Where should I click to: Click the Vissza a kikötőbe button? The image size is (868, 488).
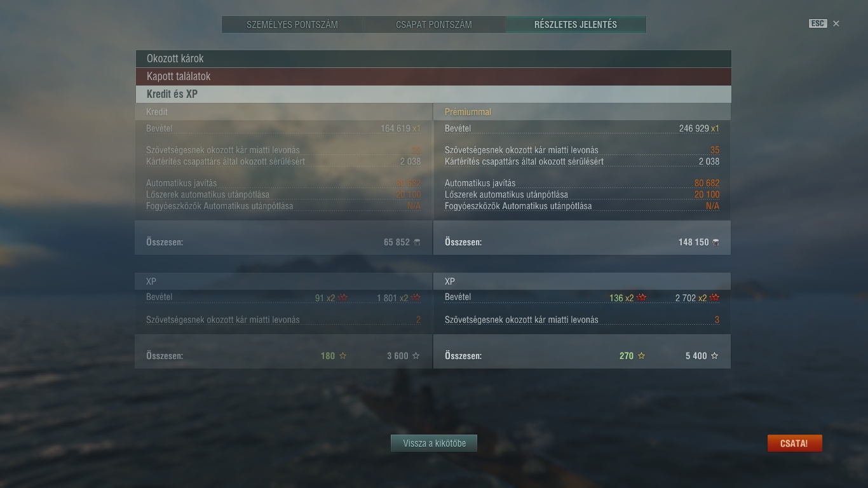tap(434, 444)
